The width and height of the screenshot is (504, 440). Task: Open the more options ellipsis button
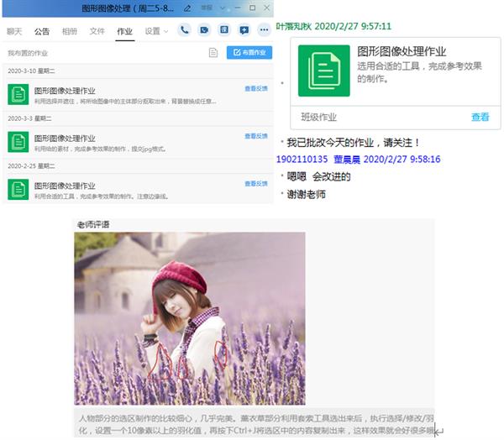tap(264, 30)
